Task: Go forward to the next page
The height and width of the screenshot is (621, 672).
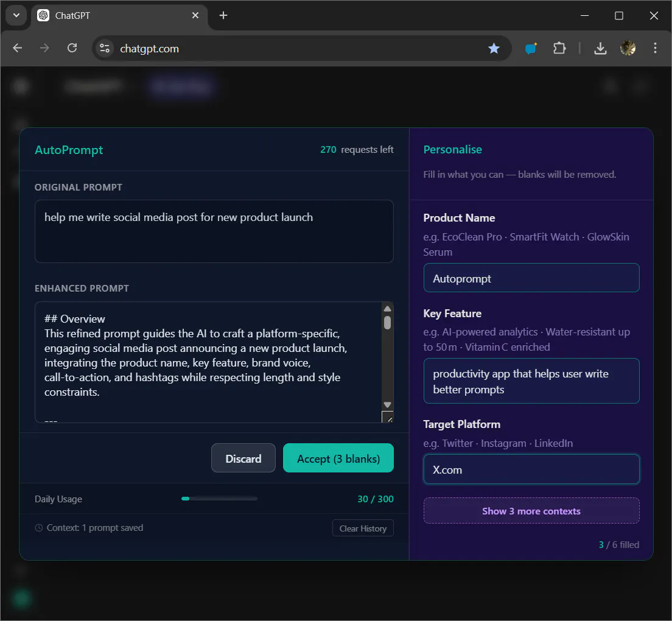Action: pyautogui.click(x=44, y=48)
